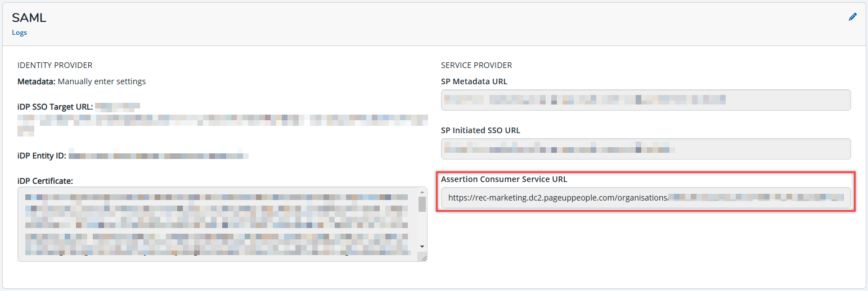The height and width of the screenshot is (291, 868).
Task: Click the SAML panel heading
Action: tap(29, 18)
